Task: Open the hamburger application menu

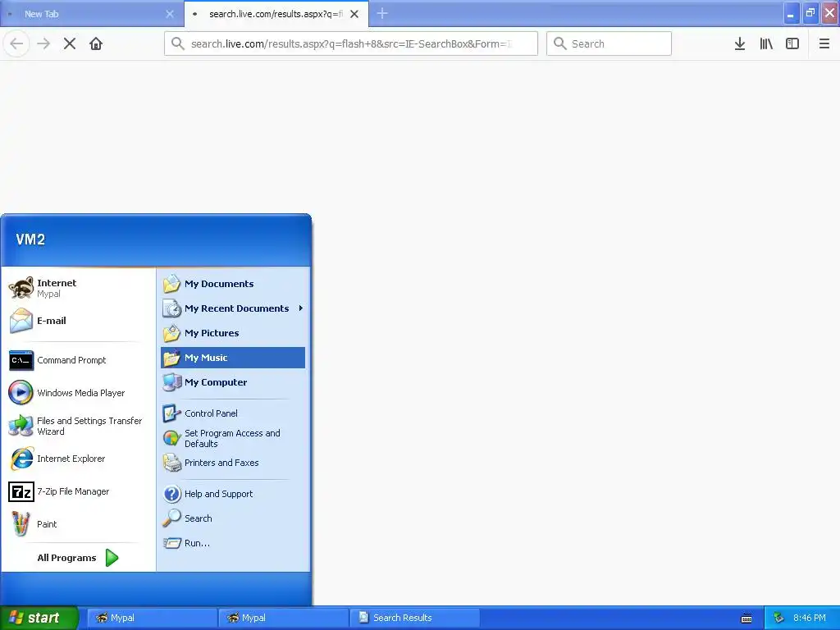Action: (x=824, y=43)
